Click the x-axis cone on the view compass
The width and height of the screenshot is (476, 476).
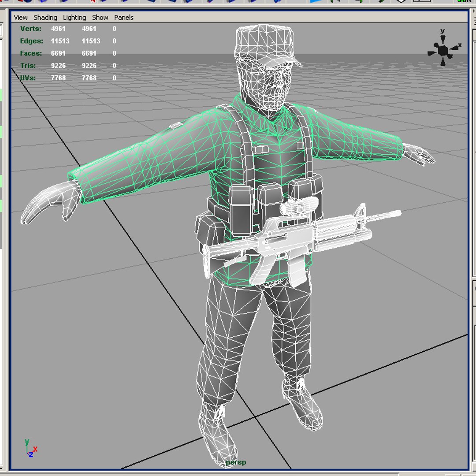pyautogui.click(x=454, y=48)
